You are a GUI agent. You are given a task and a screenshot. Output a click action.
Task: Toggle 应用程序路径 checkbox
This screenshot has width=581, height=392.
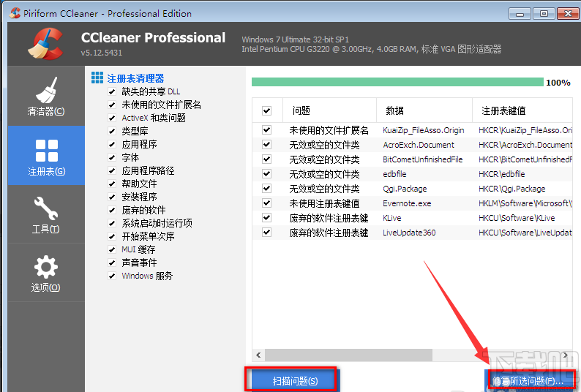click(x=112, y=170)
